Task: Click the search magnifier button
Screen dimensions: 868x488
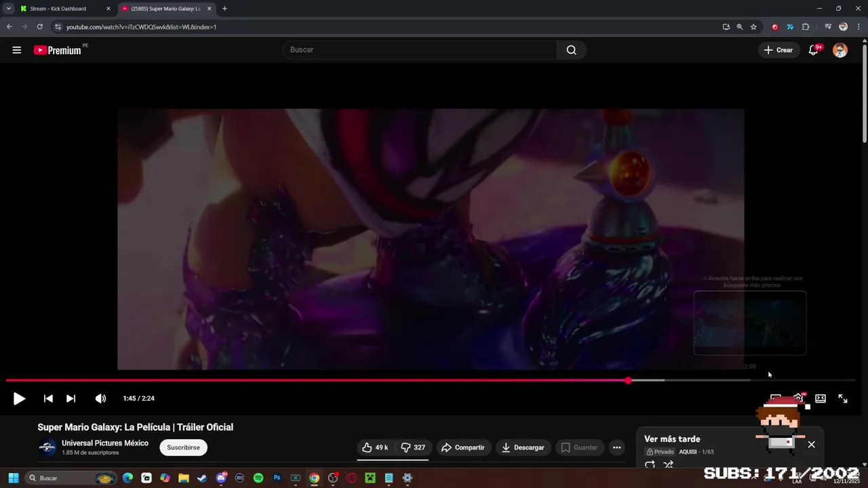Action: point(572,50)
